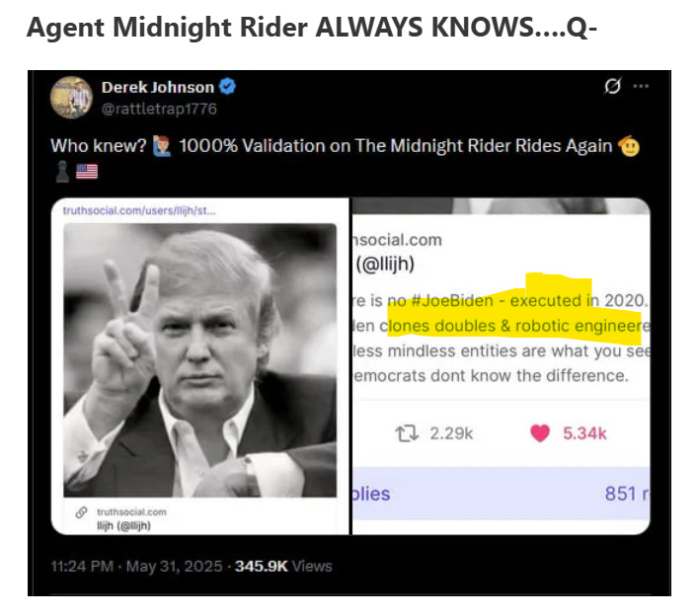This screenshot has height=616, width=697.
Task: Click the 11:24 PM May 31, 2025 timestamp
Action: point(136,567)
